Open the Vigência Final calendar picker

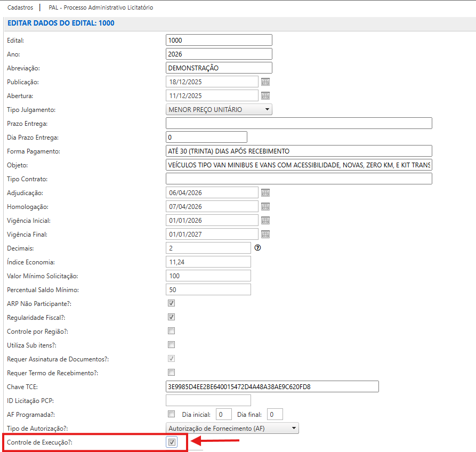pos(265,235)
